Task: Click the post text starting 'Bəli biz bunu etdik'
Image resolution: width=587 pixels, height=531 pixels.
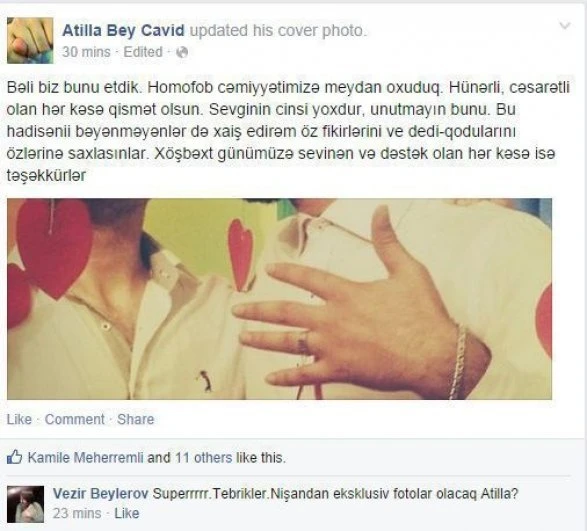Action: tap(288, 131)
